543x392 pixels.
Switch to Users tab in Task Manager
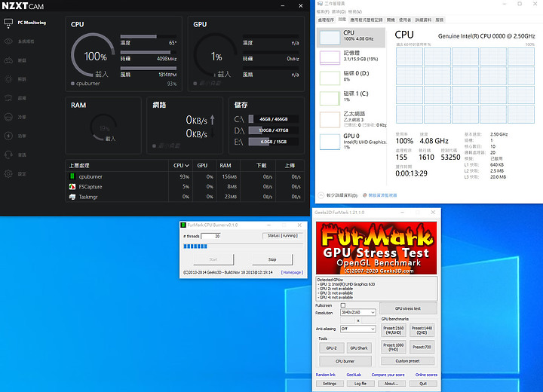point(405,20)
